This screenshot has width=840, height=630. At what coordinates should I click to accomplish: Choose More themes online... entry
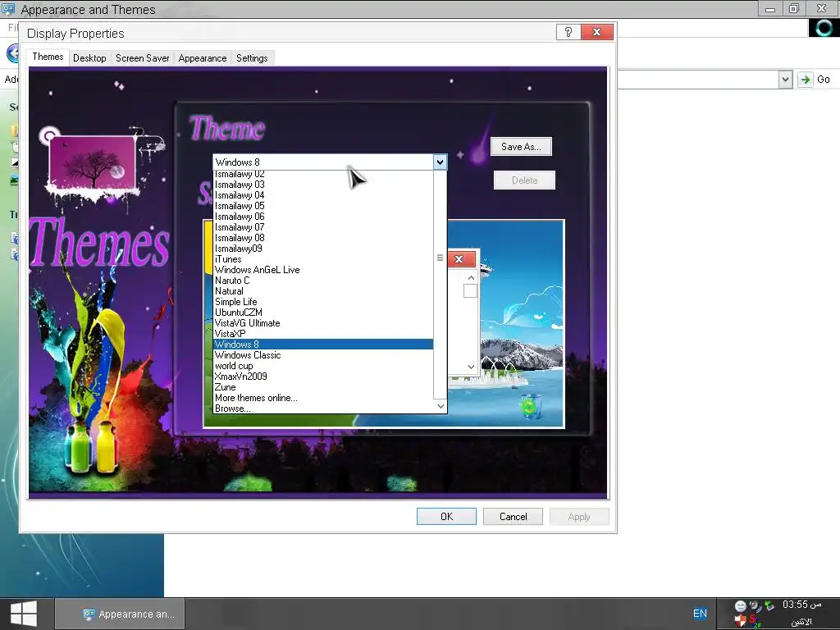(x=323, y=398)
